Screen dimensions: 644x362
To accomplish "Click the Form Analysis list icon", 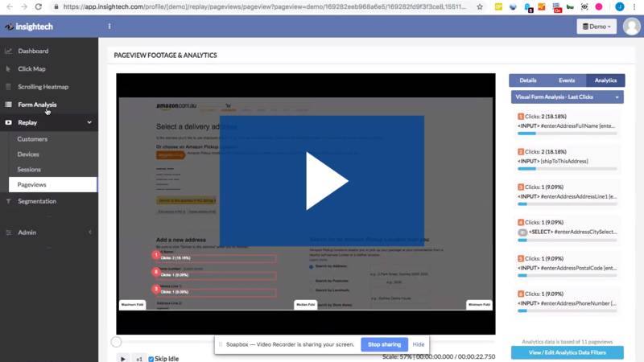I will pyautogui.click(x=8, y=105).
